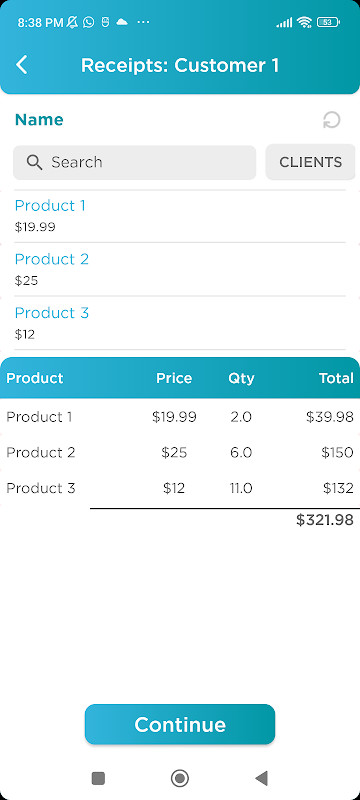The image size is (360, 800).
Task: Tap the Android home circle icon
Action: tap(179, 778)
